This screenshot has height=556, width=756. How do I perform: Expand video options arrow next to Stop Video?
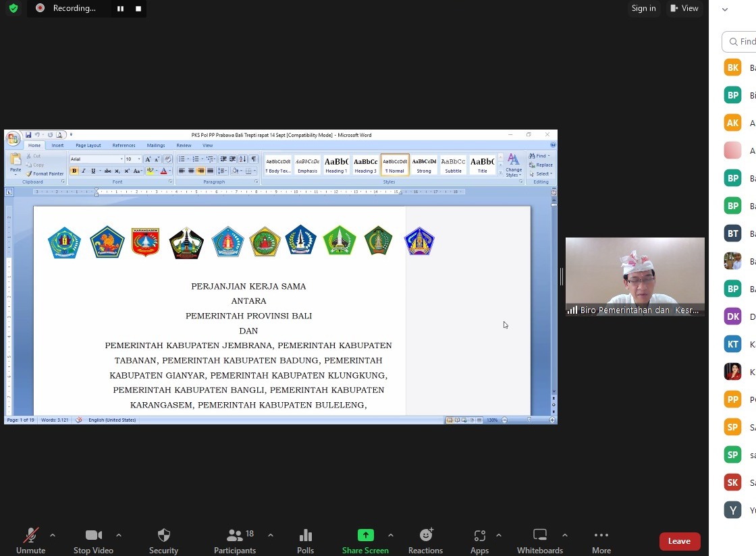[119, 535]
